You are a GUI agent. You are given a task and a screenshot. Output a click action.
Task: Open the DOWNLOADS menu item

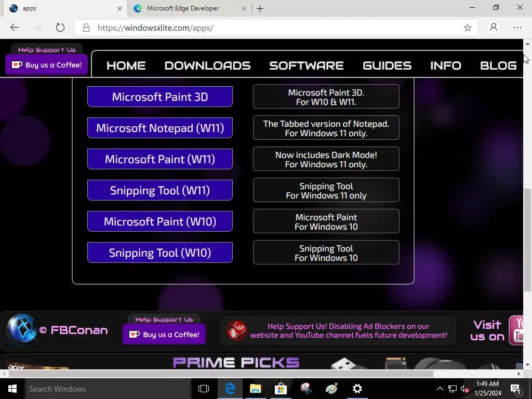(207, 65)
